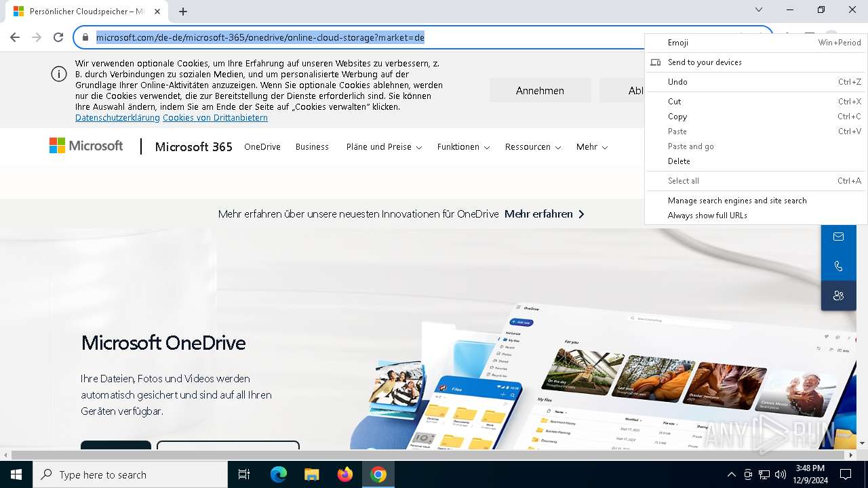Choose Copy in the context menu
Image resolution: width=868 pixels, height=488 pixels.
[755, 117]
